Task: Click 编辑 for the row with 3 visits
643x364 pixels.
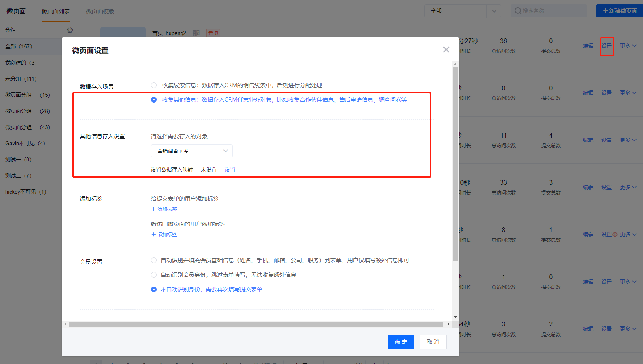Action: [588, 329]
